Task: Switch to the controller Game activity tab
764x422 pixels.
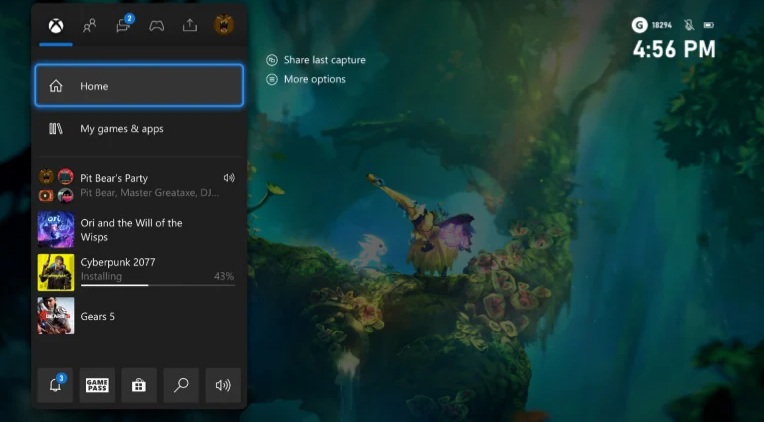Action: click(157, 26)
